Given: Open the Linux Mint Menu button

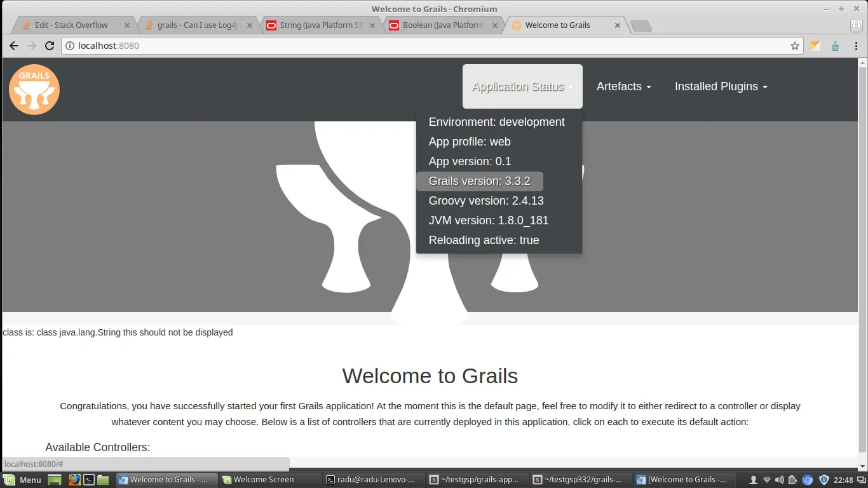Looking at the screenshot, I should point(23,480).
